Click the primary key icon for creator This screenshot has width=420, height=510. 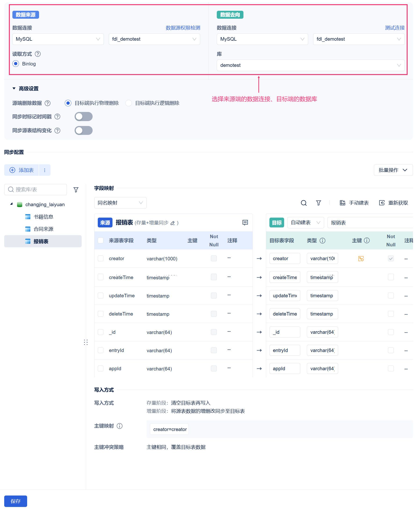point(361,259)
